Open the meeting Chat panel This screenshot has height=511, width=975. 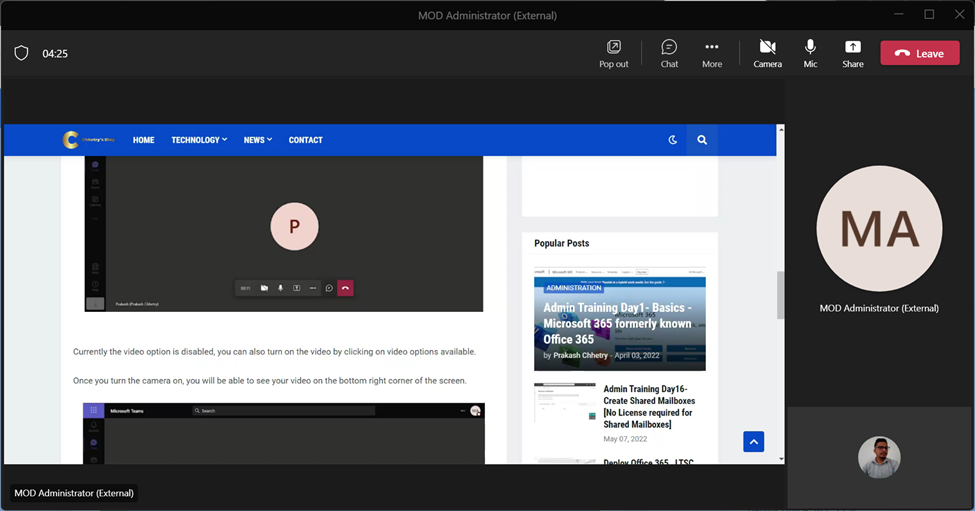669,53
